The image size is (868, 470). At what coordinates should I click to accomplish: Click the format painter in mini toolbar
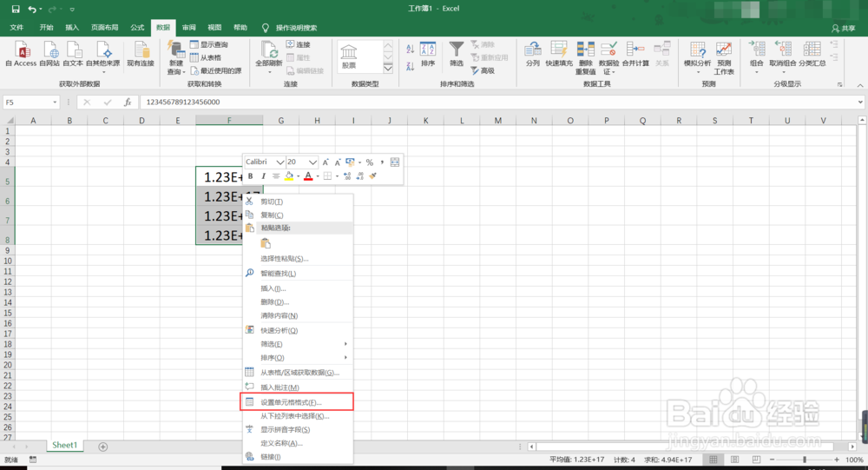click(x=373, y=175)
